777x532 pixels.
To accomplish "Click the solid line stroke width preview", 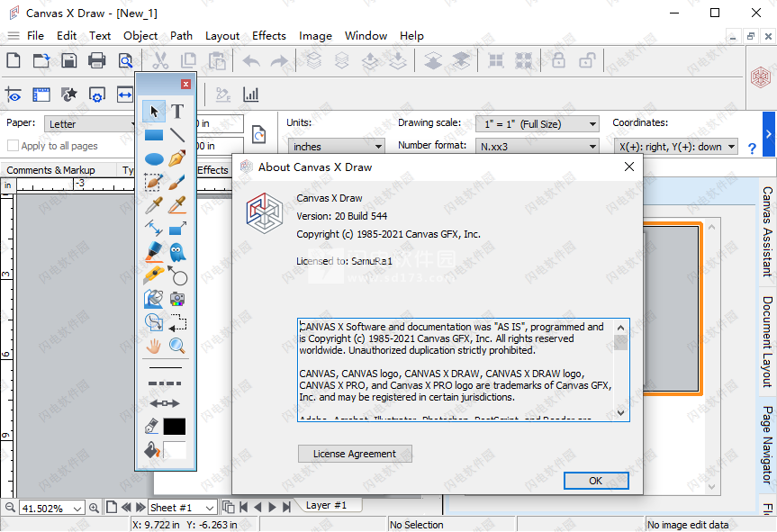I will click(166, 367).
